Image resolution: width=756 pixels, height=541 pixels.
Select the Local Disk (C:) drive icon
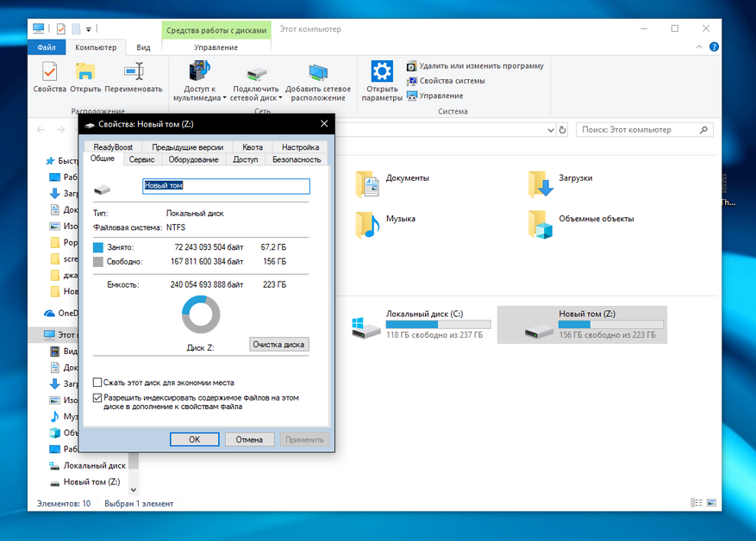click(366, 327)
